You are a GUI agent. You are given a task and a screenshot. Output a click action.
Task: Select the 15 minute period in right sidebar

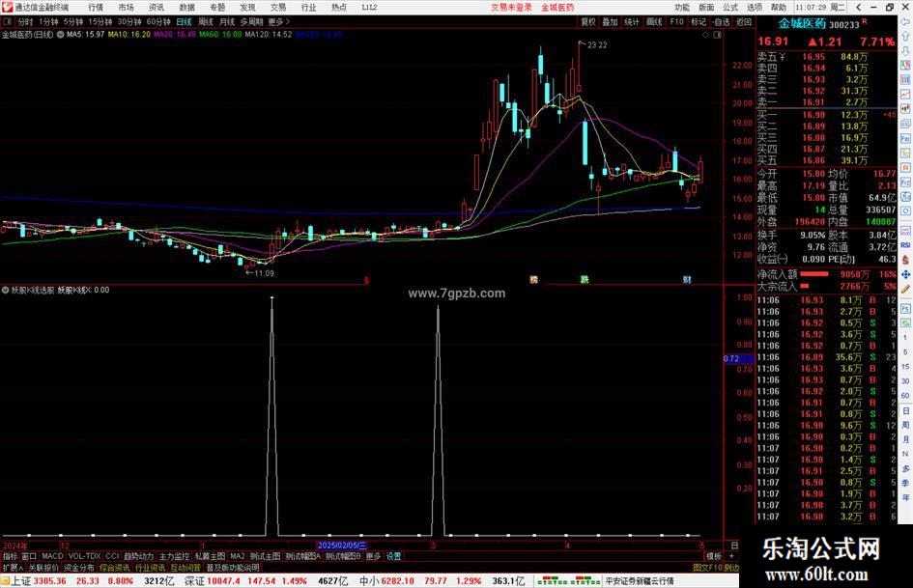pyautogui.click(x=905, y=367)
